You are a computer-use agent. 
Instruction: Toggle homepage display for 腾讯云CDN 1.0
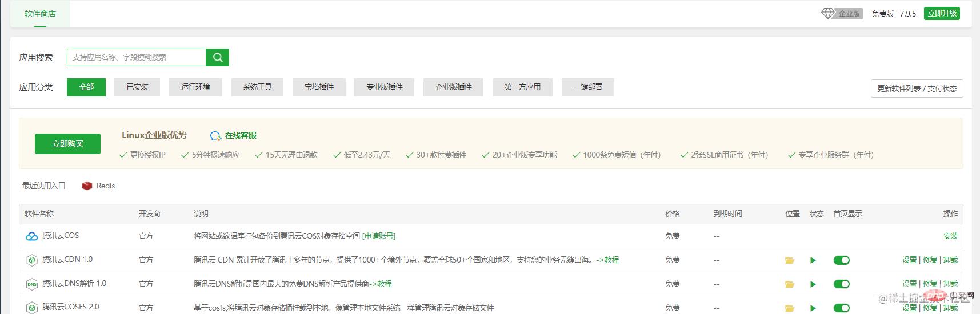pos(841,260)
